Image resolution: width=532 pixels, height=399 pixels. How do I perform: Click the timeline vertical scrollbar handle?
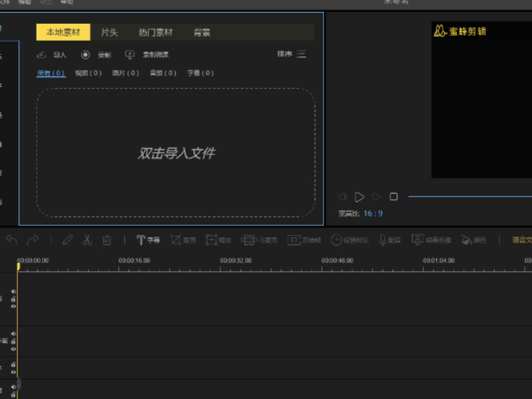pyautogui.click(x=19, y=384)
